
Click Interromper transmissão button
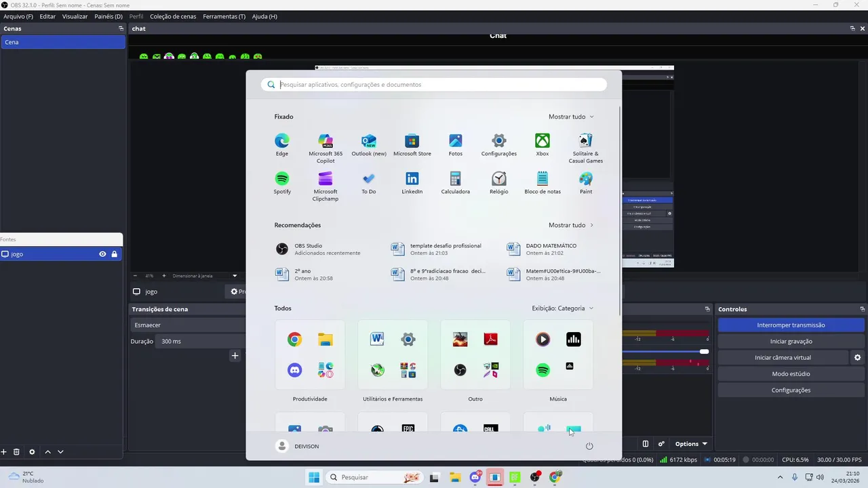791,325
